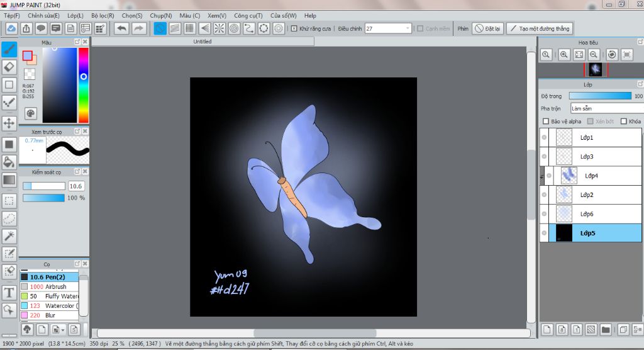Viewport: 644px width, 350px height.
Task: Open the Pha trộn blending mode dropdown
Action: (x=607, y=108)
